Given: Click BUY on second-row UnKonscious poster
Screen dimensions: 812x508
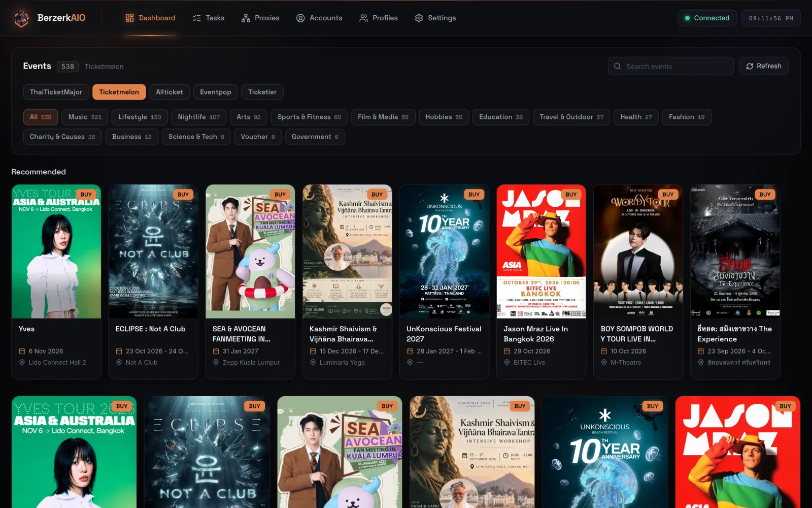Looking at the screenshot, I should (653, 406).
